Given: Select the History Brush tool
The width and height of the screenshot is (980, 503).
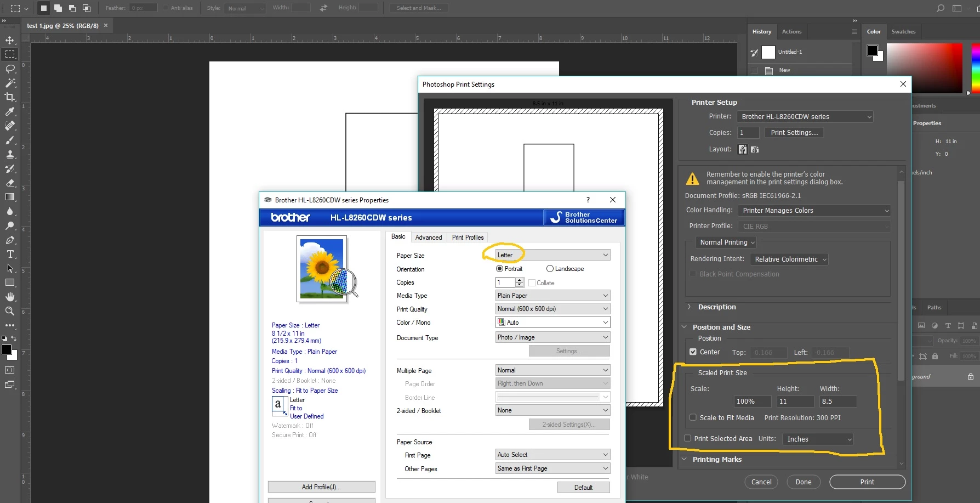Looking at the screenshot, I should coord(10,168).
